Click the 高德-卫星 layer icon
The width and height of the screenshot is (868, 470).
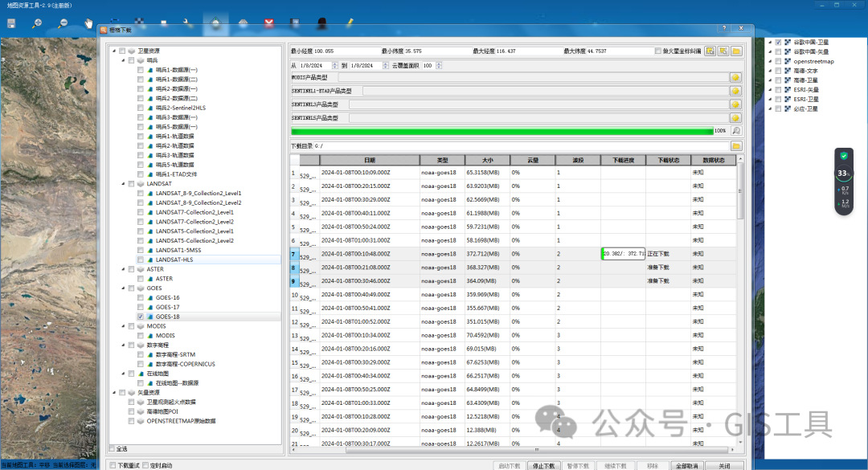(788, 80)
